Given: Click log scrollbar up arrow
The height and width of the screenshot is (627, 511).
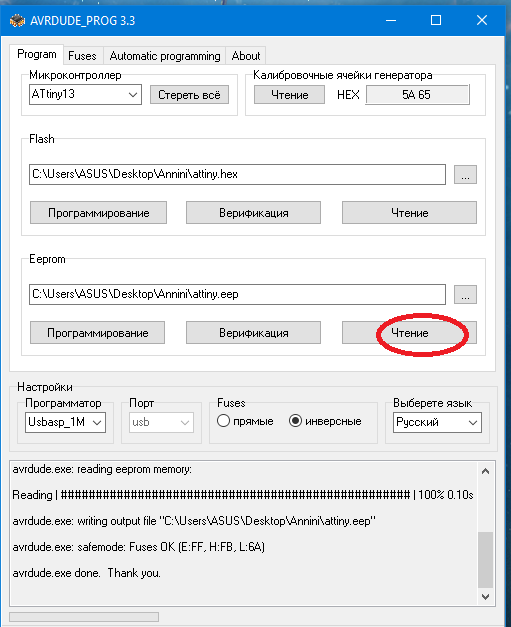Looking at the screenshot, I should tap(485, 471).
